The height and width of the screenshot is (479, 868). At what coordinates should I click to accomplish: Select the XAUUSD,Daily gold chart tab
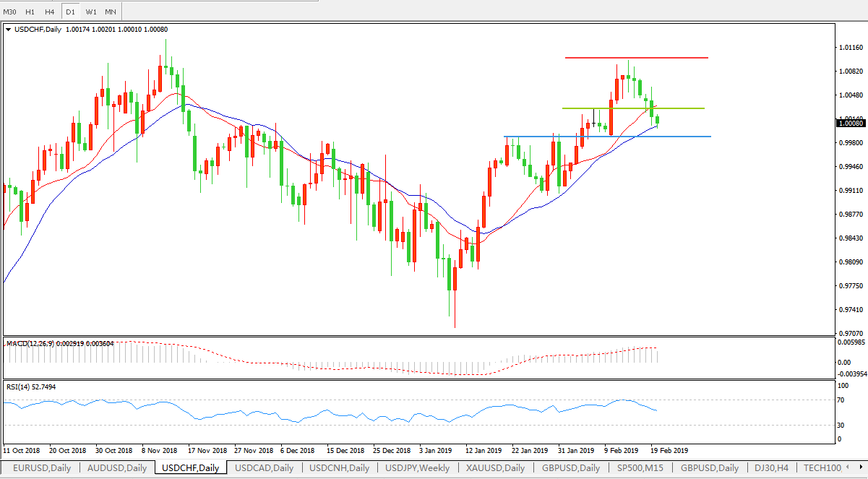(x=496, y=468)
